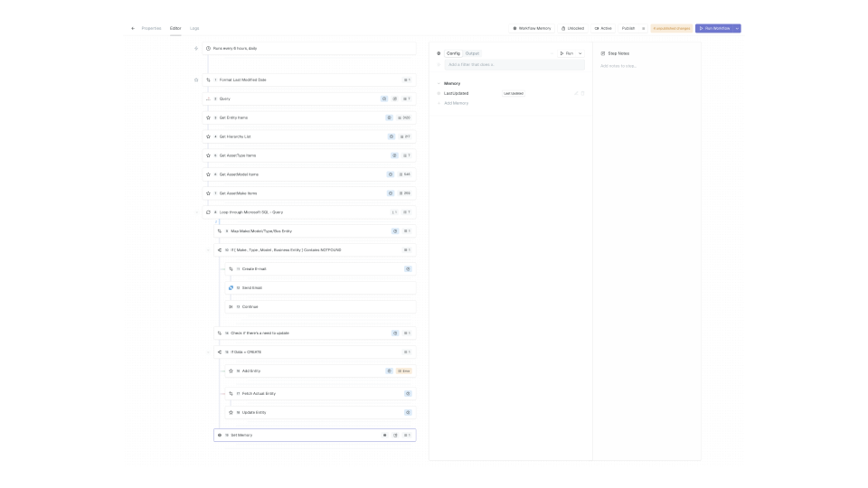The image size is (868, 488).
Task: Click the Send Email step icon
Action: 231,287
